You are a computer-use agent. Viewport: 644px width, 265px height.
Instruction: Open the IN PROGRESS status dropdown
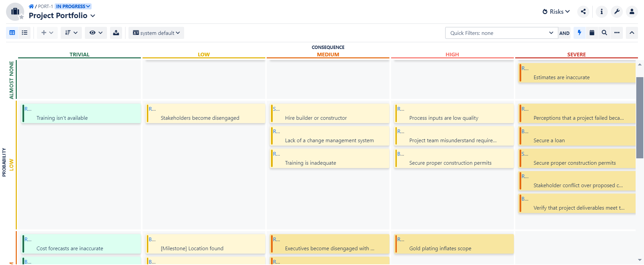(73, 6)
